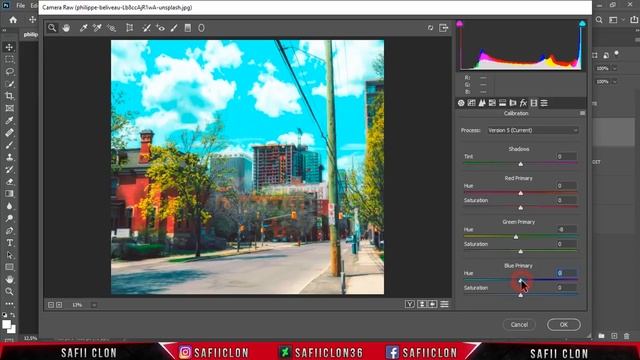Click the Photoshop search icon top right
The image size is (640, 360).
(x=599, y=20)
